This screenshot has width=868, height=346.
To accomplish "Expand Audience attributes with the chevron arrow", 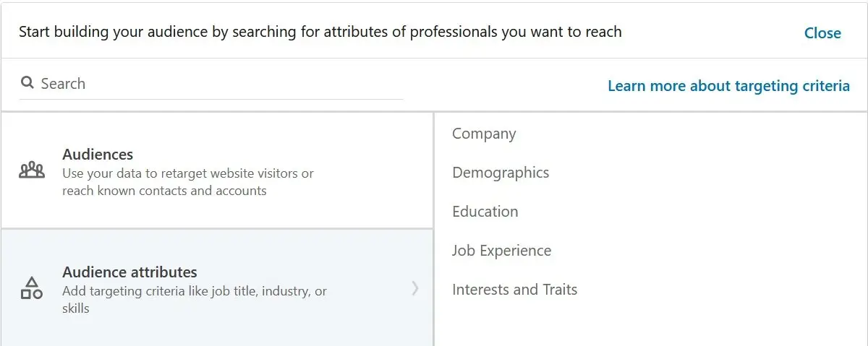I will point(414,288).
